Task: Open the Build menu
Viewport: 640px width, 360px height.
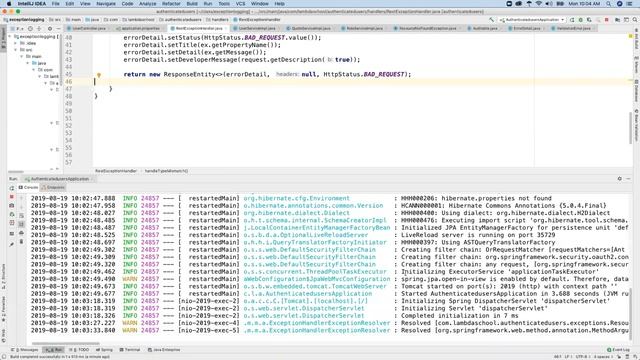Action: coord(192,4)
